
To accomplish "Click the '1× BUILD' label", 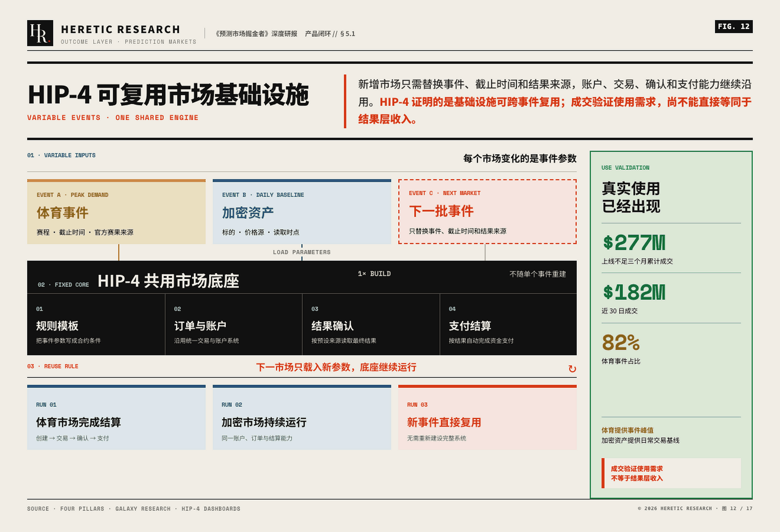I will [374, 274].
